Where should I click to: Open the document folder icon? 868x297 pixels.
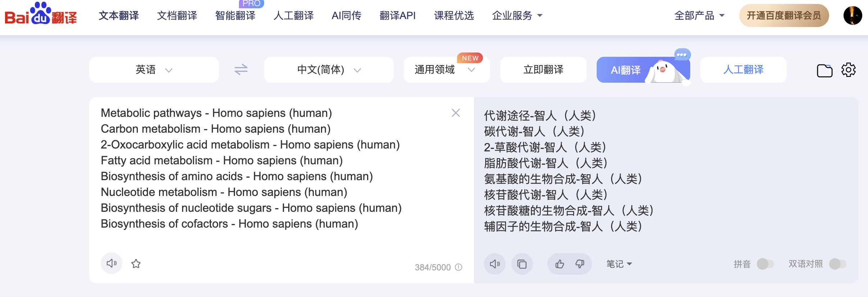pos(825,70)
